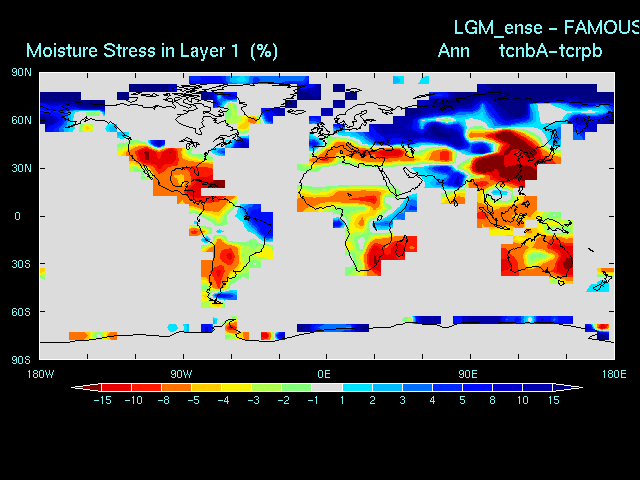
Task: Select the dark blue 10 to 15 colorbar segment
Action: pyautogui.click(x=538, y=387)
